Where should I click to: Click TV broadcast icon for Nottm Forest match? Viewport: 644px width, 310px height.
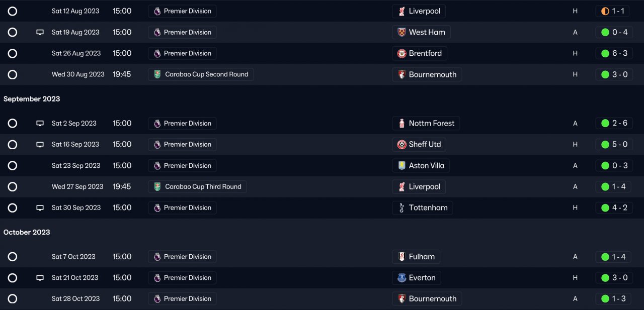pos(40,124)
